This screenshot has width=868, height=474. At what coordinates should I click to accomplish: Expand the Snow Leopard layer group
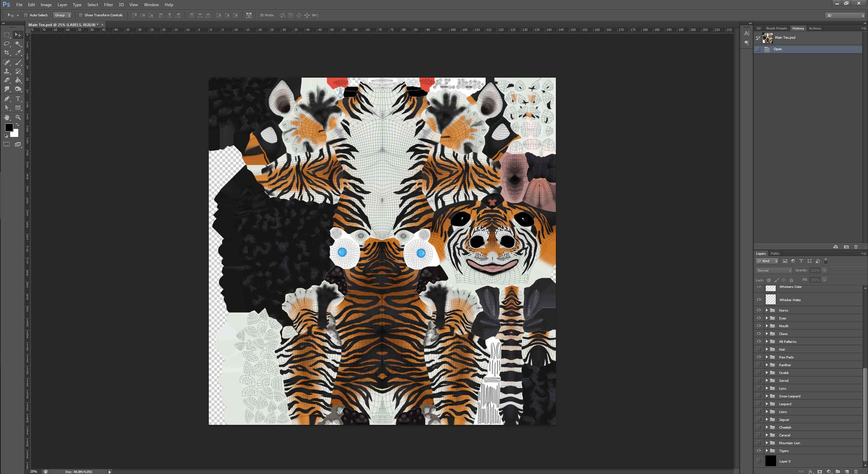(767, 396)
